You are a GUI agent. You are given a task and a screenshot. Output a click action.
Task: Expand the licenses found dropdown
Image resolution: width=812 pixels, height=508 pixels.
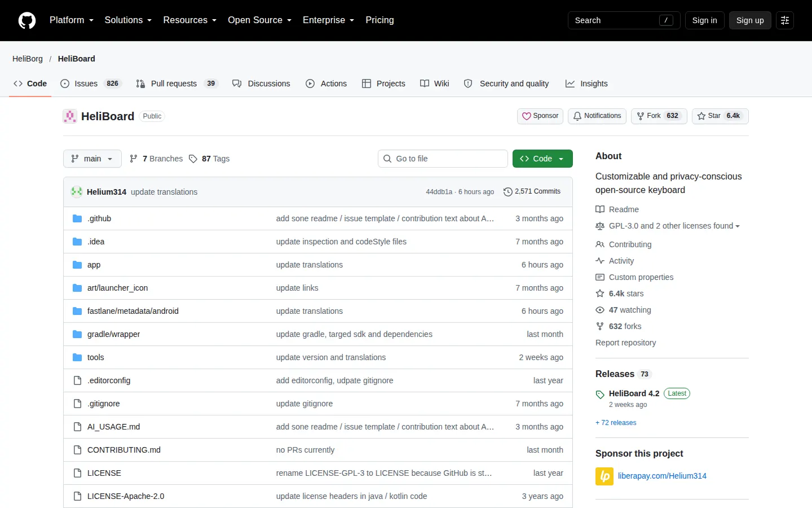pyautogui.click(x=674, y=226)
